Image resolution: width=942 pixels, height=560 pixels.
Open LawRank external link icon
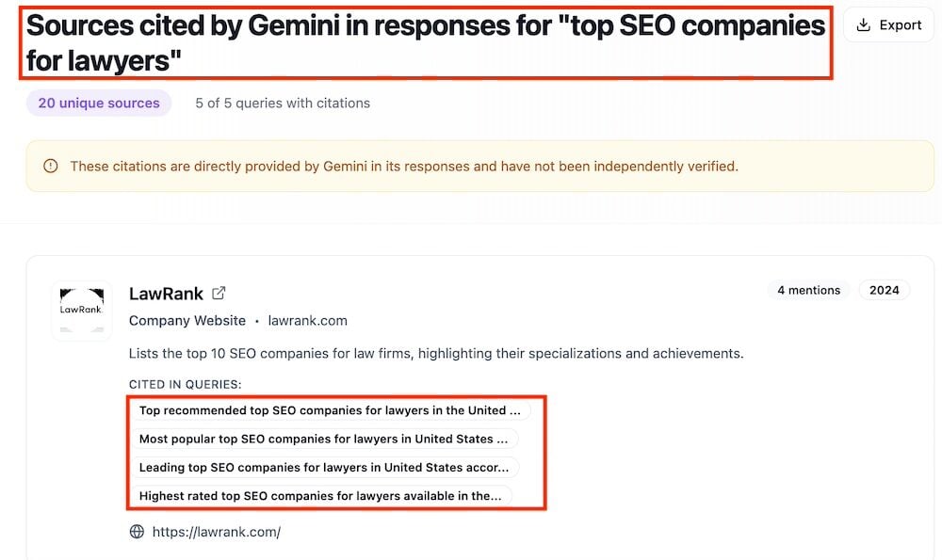pyautogui.click(x=219, y=293)
